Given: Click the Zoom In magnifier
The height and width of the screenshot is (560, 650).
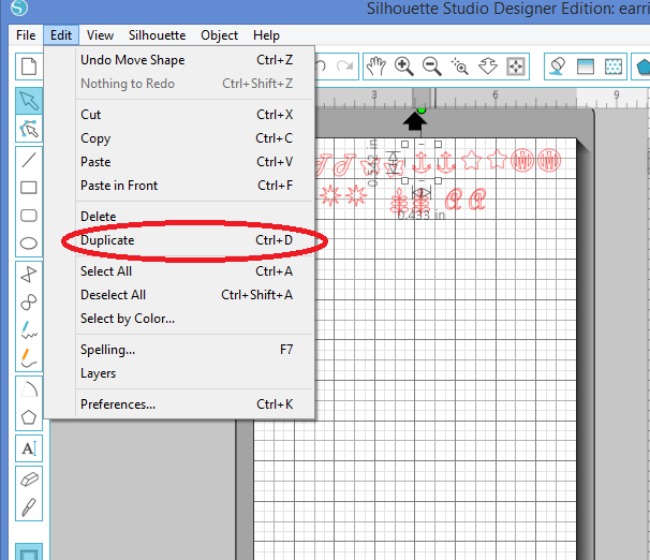Looking at the screenshot, I should [x=404, y=66].
